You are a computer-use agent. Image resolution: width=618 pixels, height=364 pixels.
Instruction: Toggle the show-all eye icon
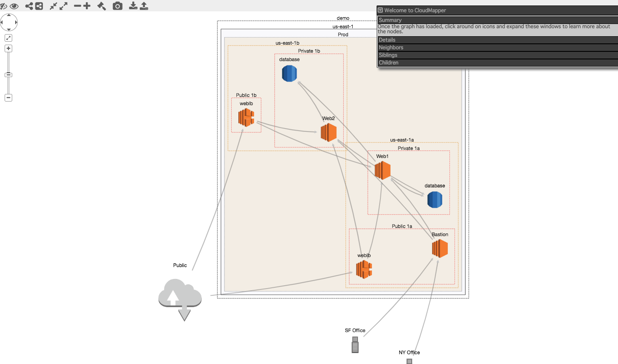[14, 6]
